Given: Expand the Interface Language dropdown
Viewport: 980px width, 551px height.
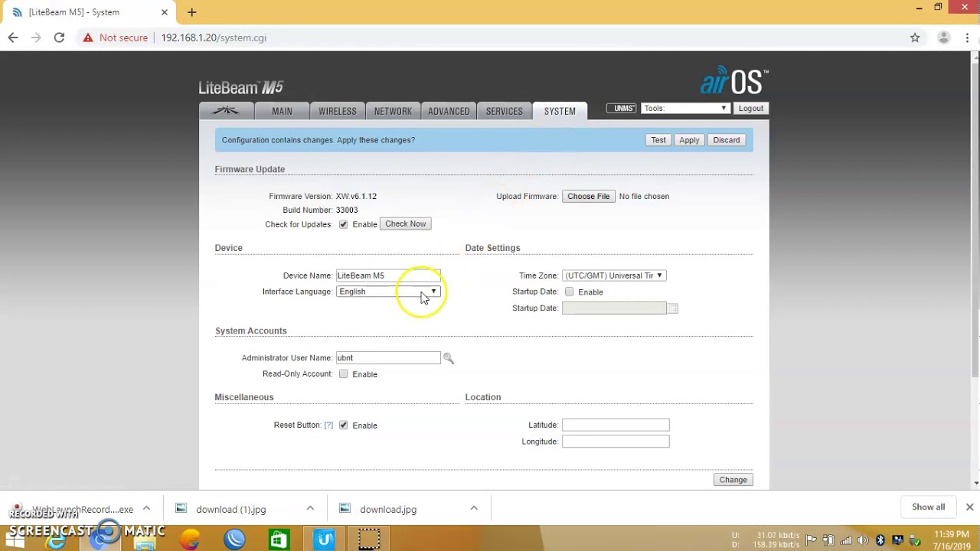Looking at the screenshot, I should [x=388, y=292].
